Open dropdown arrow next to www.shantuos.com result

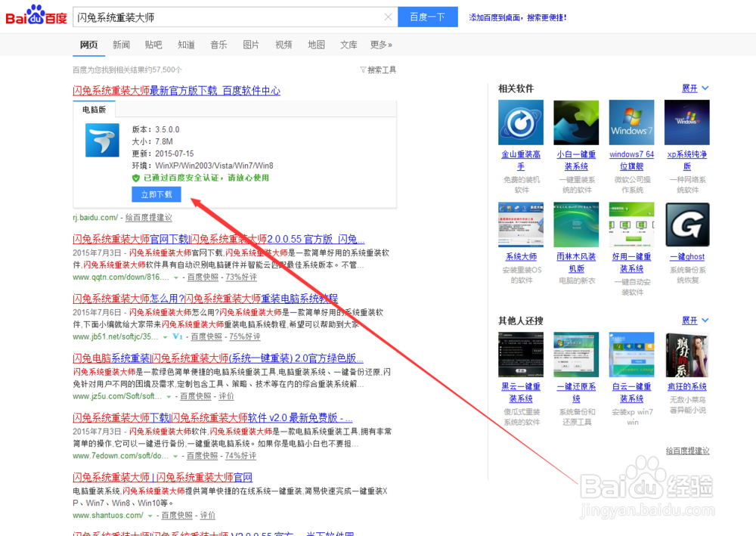[150, 516]
